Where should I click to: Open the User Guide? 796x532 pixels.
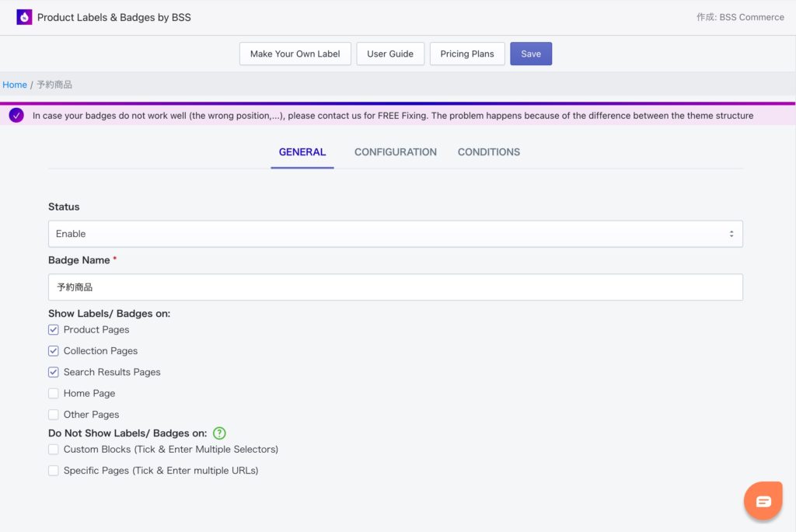point(390,54)
